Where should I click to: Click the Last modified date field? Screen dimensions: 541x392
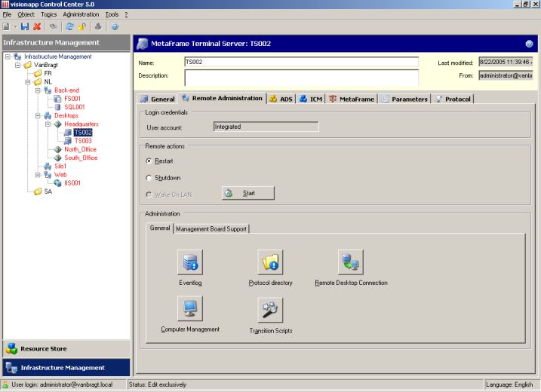pyautogui.click(x=506, y=62)
